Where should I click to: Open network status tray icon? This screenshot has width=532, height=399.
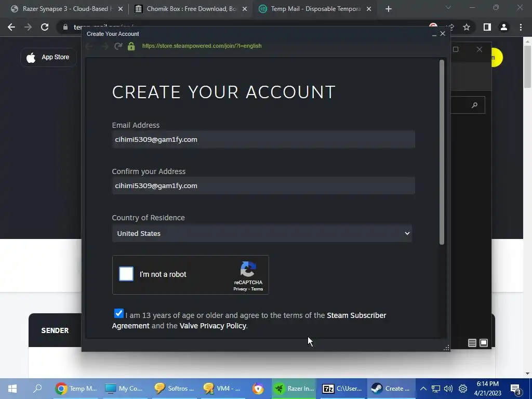click(436, 389)
